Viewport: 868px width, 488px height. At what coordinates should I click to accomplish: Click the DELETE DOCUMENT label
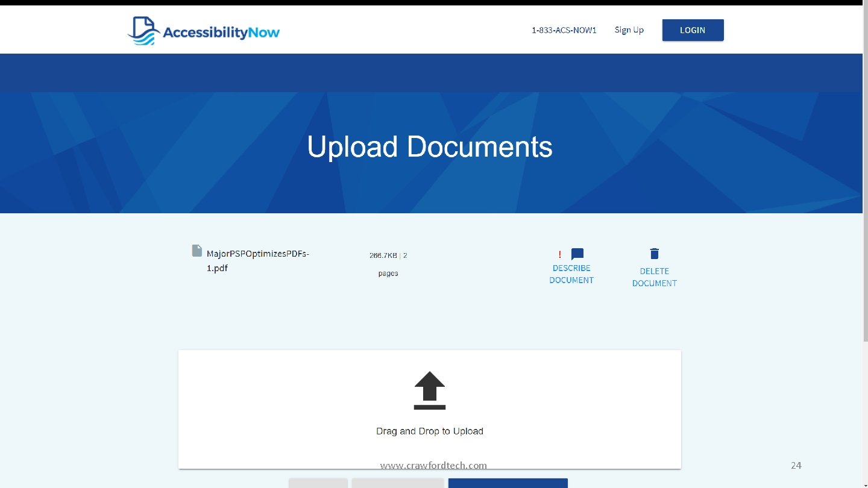click(x=655, y=277)
